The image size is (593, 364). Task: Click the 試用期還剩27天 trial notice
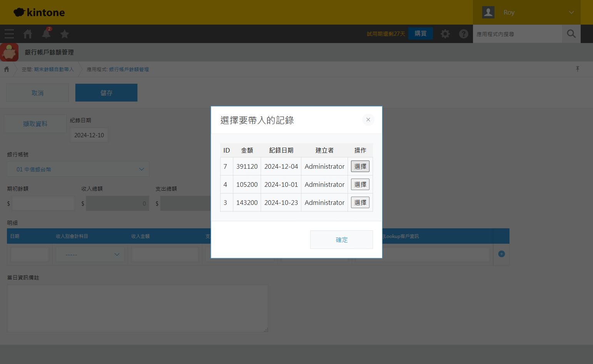click(386, 34)
